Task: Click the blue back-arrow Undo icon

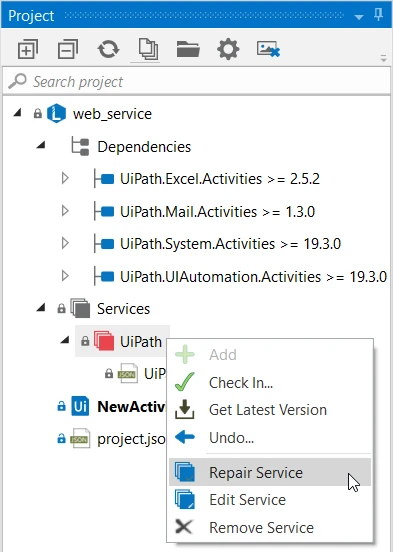Action: [x=185, y=437]
